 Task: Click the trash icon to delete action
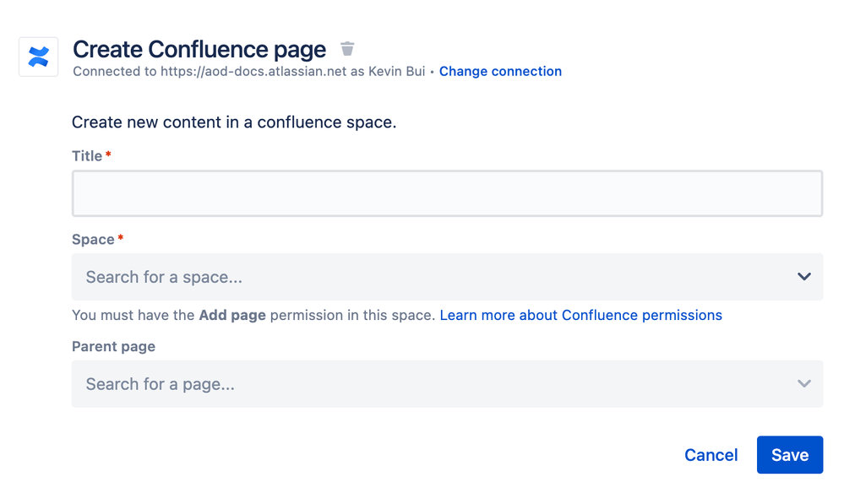(x=347, y=49)
